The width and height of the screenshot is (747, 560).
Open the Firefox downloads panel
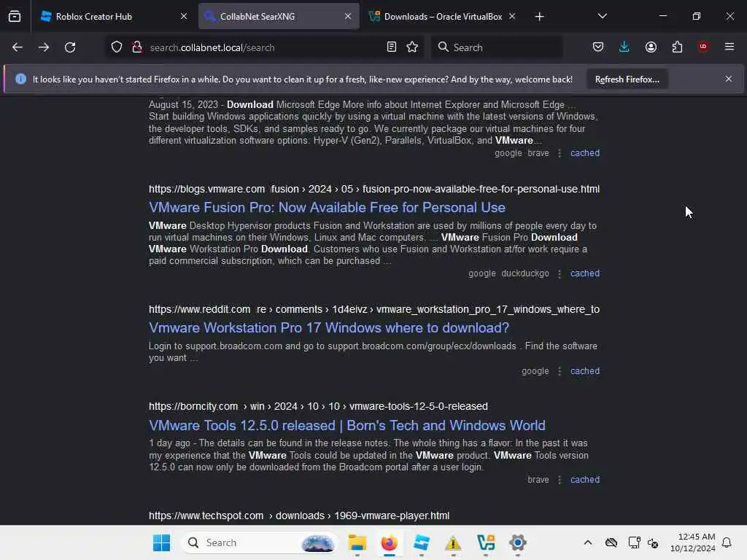pyautogui.click(x=624, y=47)
